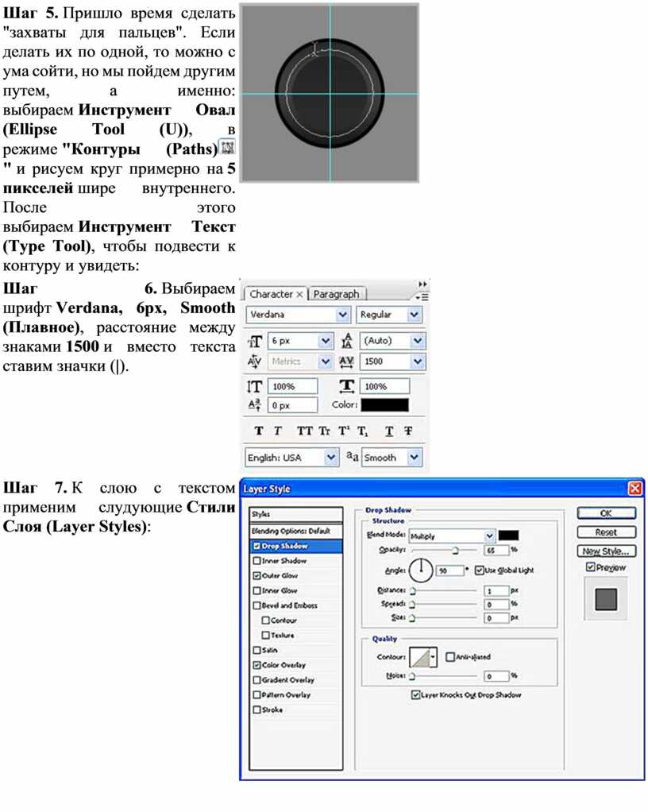Toggle the Subscript icon

(362, 431)
